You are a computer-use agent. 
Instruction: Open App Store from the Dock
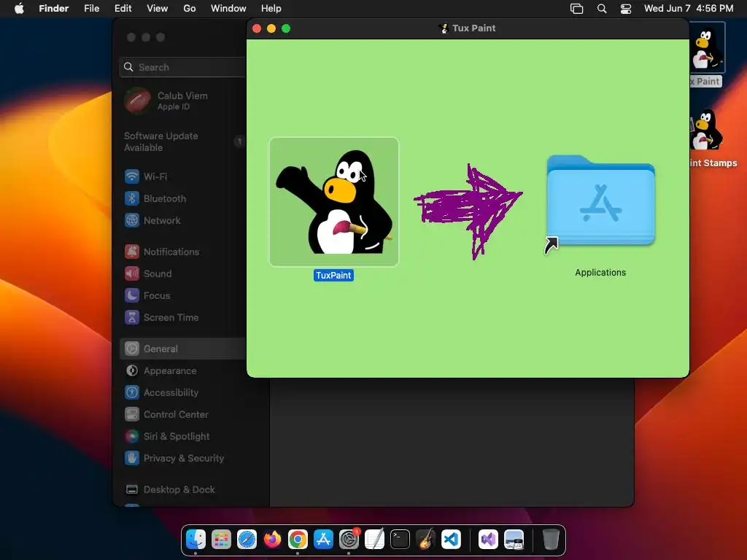(323, 540)
